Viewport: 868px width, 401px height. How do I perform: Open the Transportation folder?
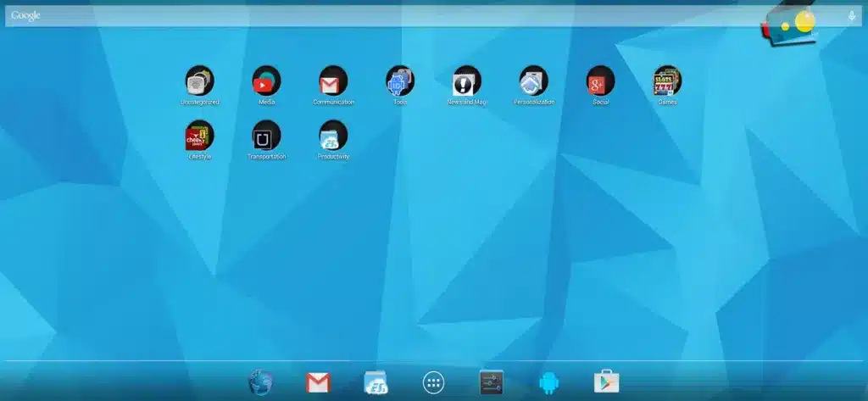click(x=266, y=136)
